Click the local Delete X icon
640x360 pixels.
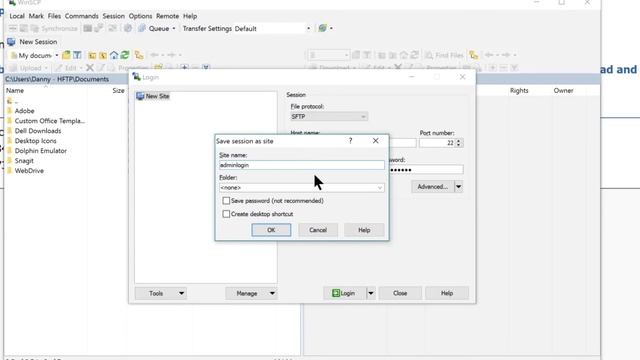(x=90, y=68)
